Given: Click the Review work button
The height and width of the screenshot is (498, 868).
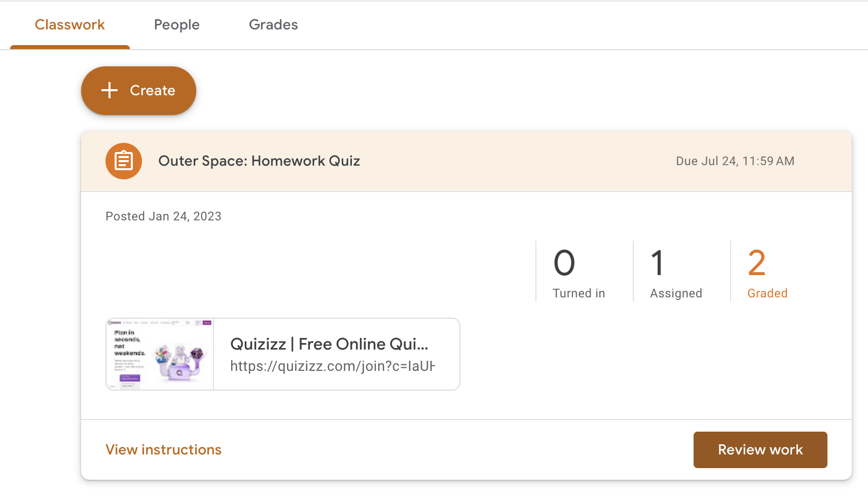Looking at the screenshot, I should tap(761, 450).
